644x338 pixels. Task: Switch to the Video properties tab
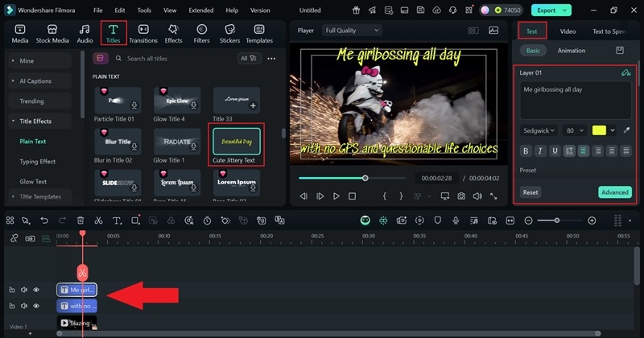[x=568, y=31]
